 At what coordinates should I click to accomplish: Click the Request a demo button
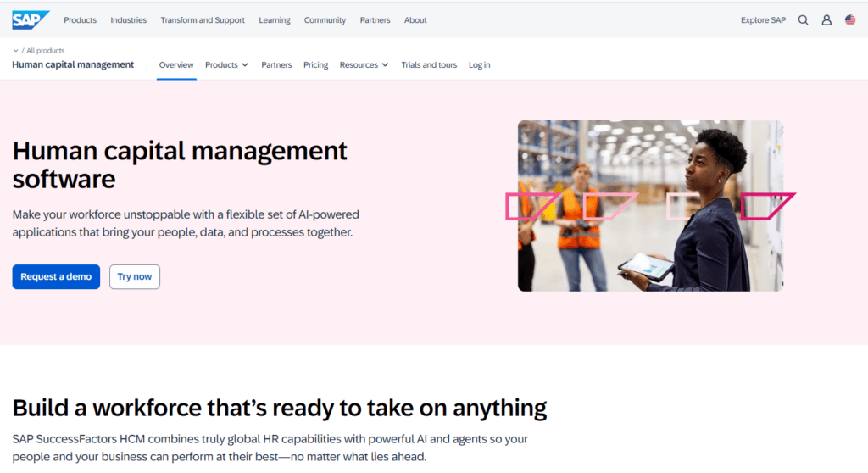tap(56, 277)
